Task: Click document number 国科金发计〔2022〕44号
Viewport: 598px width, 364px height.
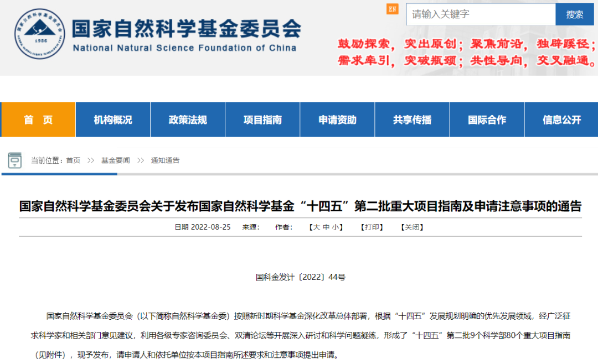Action: (x=301, y=277)
